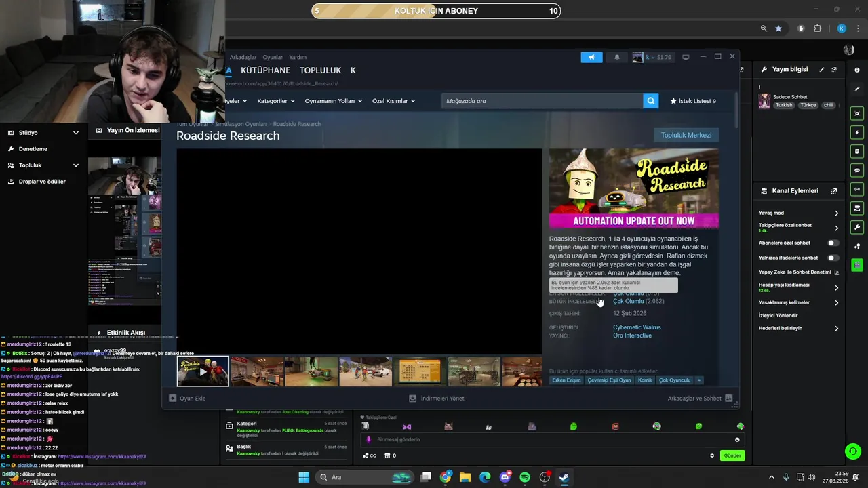Open Discord from the Windows taskbar
Screen dimensions: 868x488
pos(505,477)
